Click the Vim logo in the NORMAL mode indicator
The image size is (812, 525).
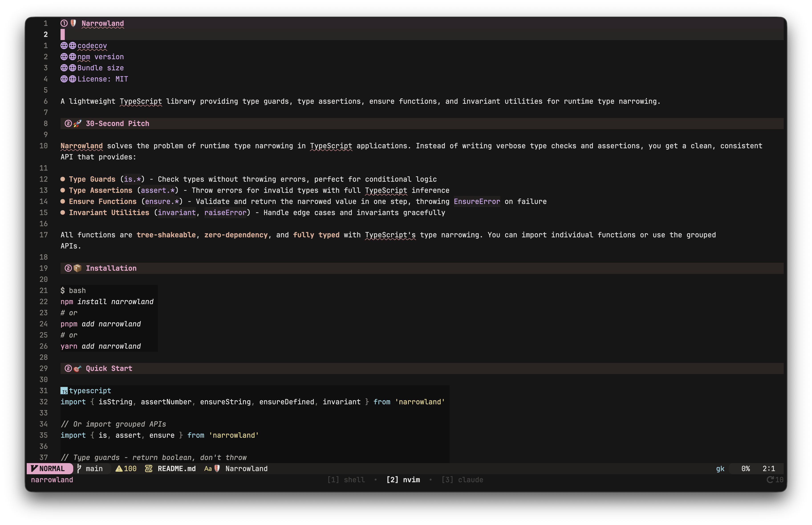[34, 468]
